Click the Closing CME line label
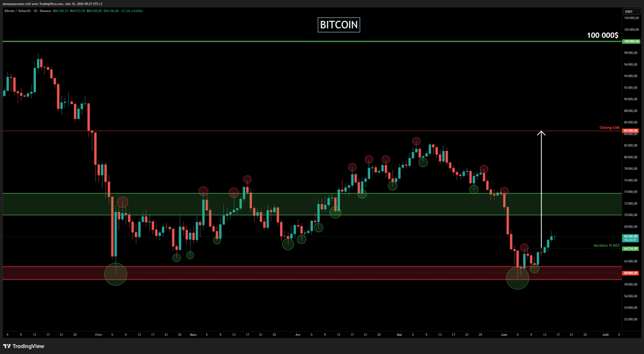The width and height of the screenshot is (644, 354). 610,128
